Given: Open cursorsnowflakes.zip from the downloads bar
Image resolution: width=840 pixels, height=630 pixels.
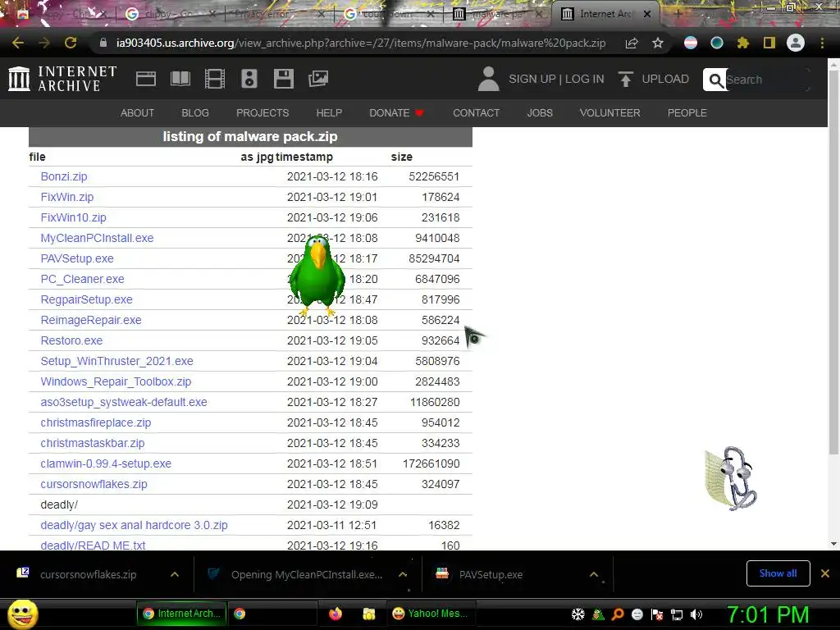Looking at the screenshot, I should (89, 574).
